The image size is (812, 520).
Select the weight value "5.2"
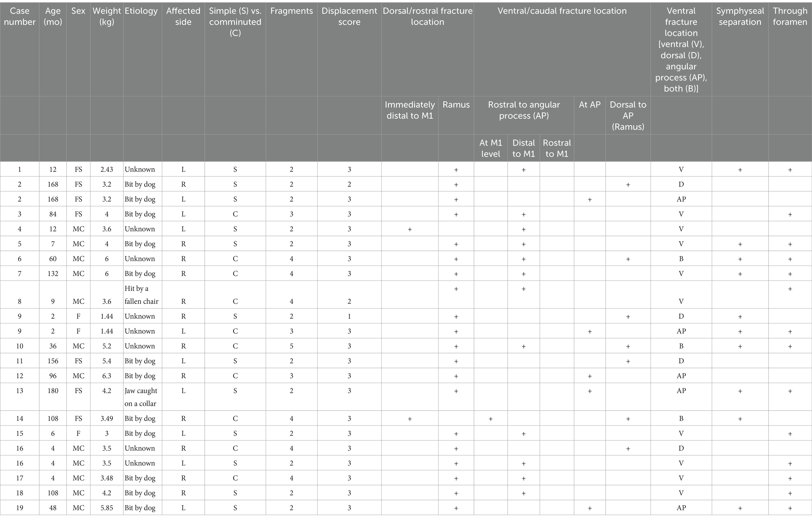click(x=107, y=346)
